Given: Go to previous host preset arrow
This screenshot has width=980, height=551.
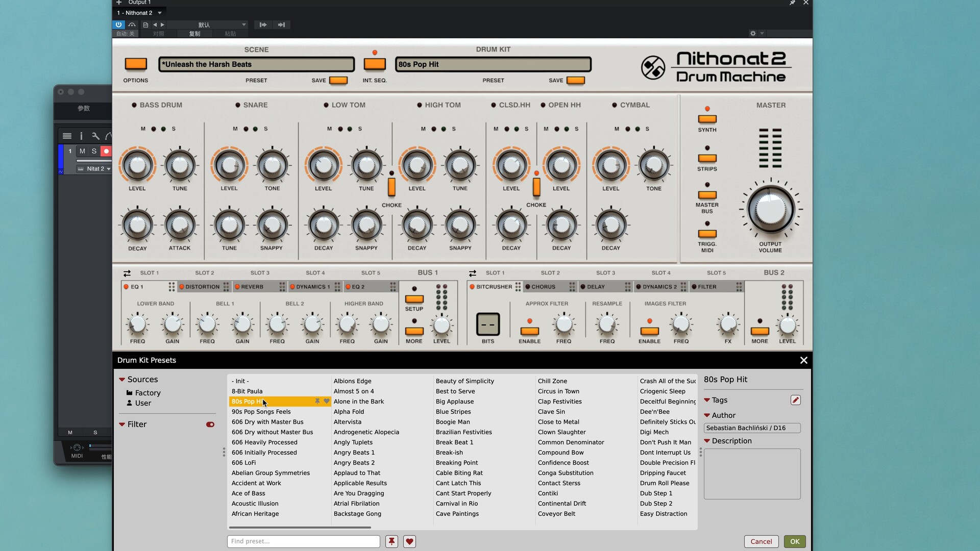Looking at the screenshot, I should click(155, 24).
